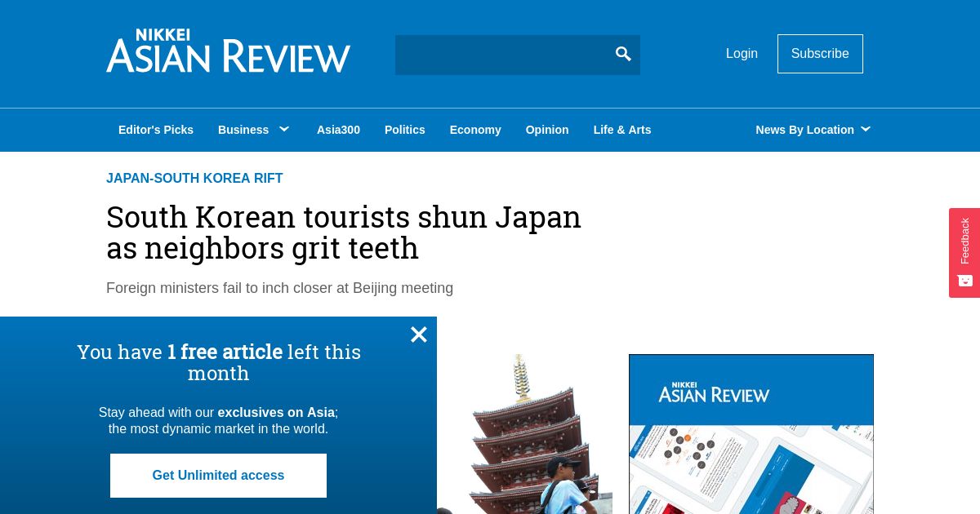The image size is (980, 514).
Task: Open Nikkei Asian Review home logo
Action: pos(228,51)
